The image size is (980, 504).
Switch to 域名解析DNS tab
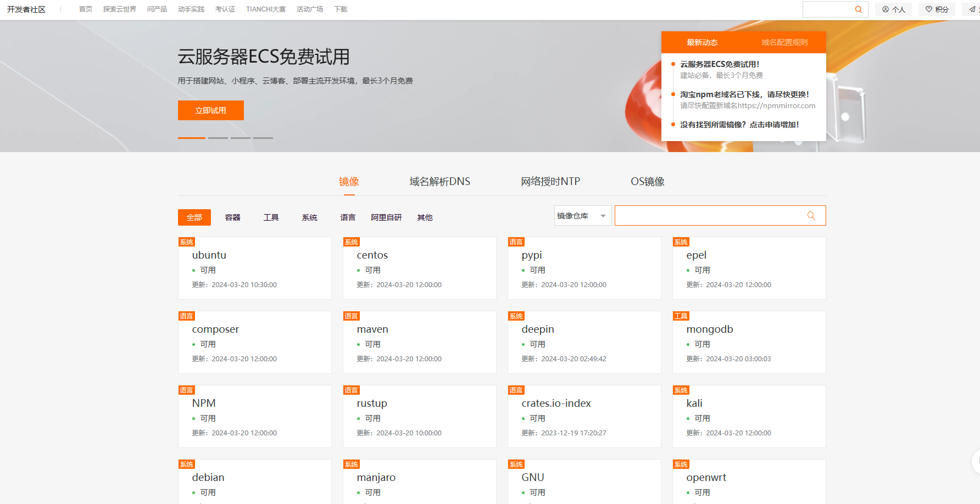click(440, 182)
